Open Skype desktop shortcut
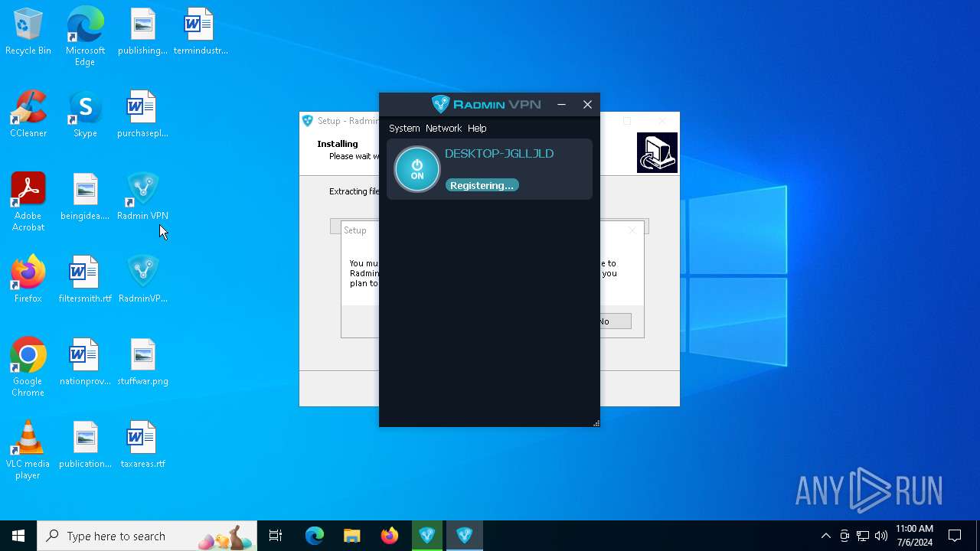This screenshot has height=551, width=980. [x=85, y=115]
